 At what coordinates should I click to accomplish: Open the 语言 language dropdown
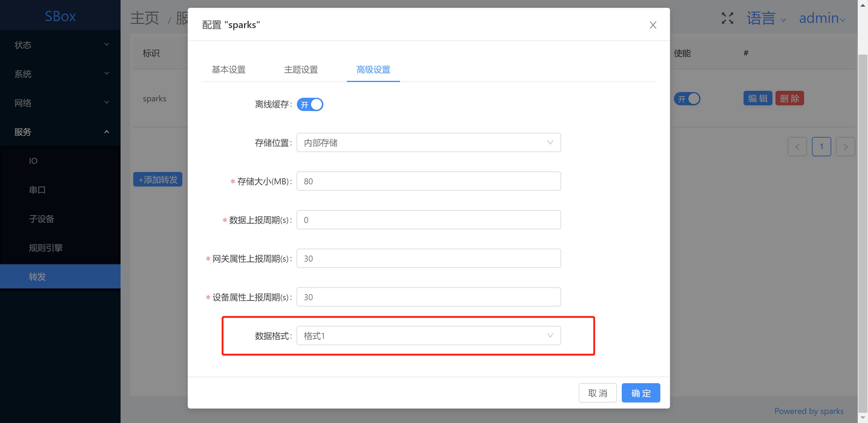coord(766,18)
